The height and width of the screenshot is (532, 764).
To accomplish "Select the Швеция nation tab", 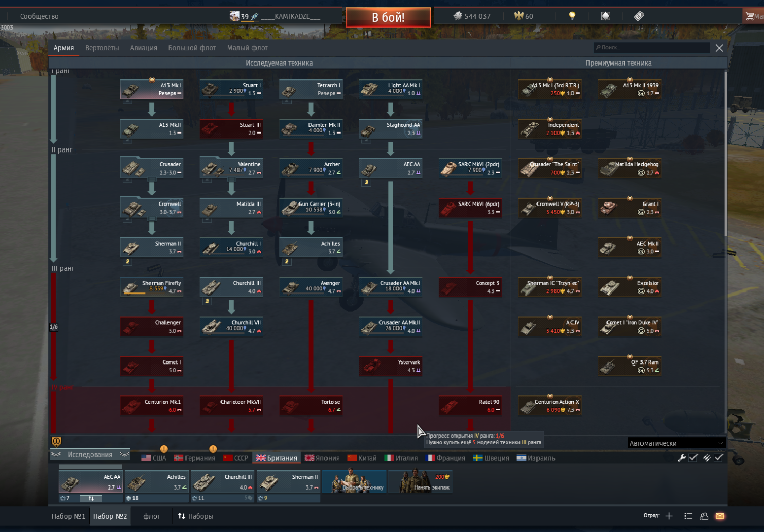I will coord(491,458).
